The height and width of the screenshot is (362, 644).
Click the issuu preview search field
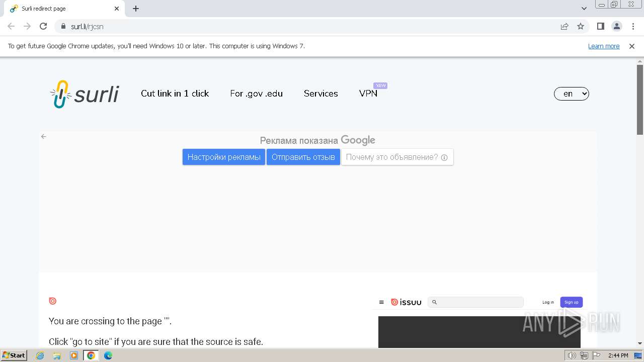tap(475, 302)
